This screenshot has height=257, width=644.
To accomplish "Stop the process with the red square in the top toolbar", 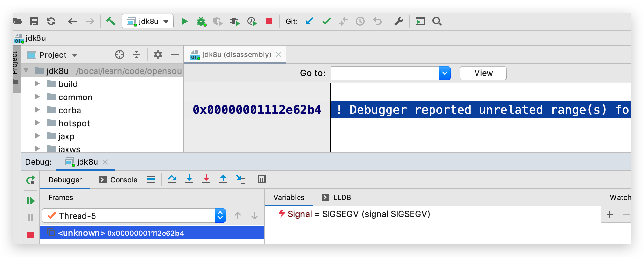I will coord(269,22).
